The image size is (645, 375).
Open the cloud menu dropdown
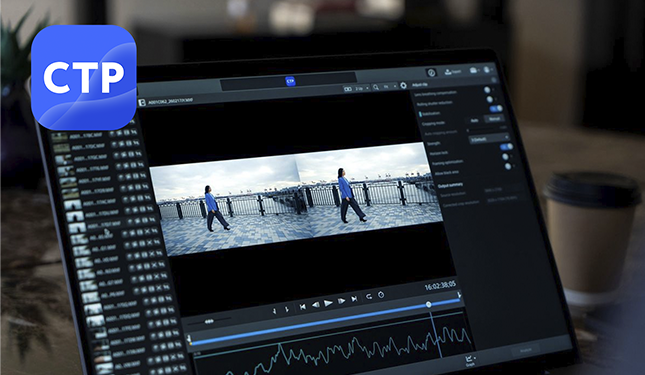click(x=474, y=70)
